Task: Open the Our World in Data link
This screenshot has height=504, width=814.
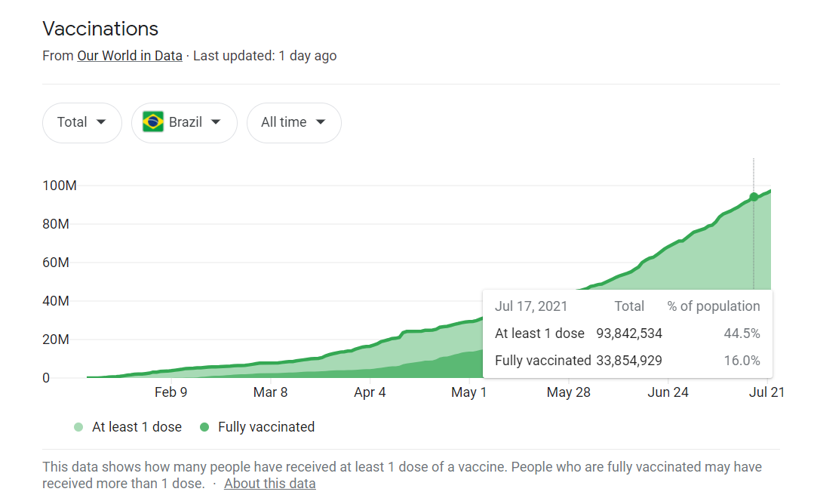Action: pyautogui.click(x=130, y=56)
